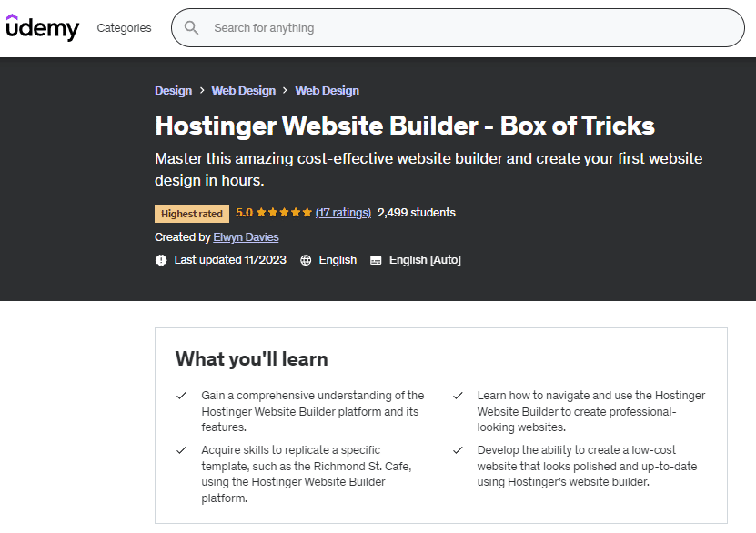
Task: Click 'Acquire skills to replicate' learning item
Action: tap(307, 474)
